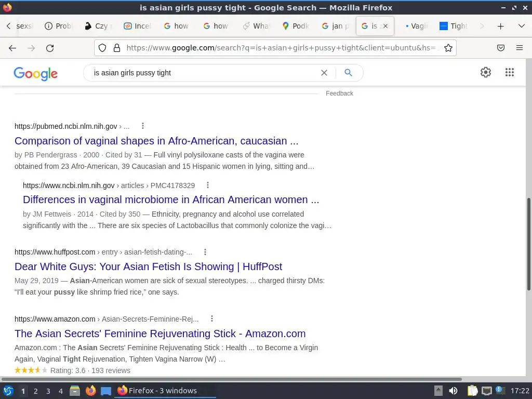Focus the Google search input field
This screenshot has width=532, height=399.
click(204, 73)
